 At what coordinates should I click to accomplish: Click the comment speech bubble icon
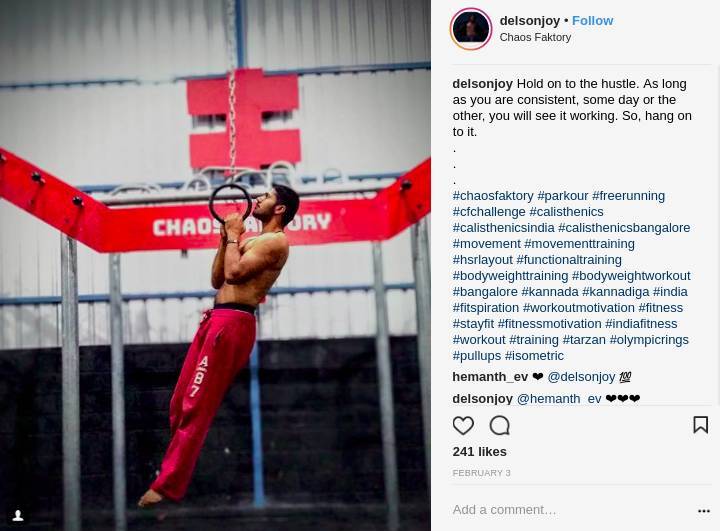(500, 425)
